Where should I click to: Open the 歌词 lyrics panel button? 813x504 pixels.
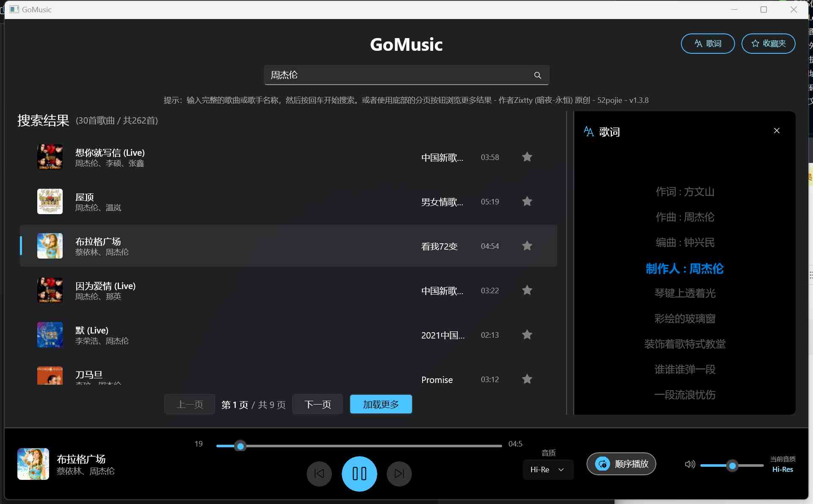707,43
